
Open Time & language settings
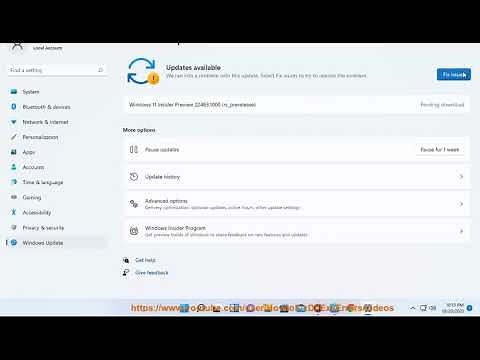tap(43, 182)
